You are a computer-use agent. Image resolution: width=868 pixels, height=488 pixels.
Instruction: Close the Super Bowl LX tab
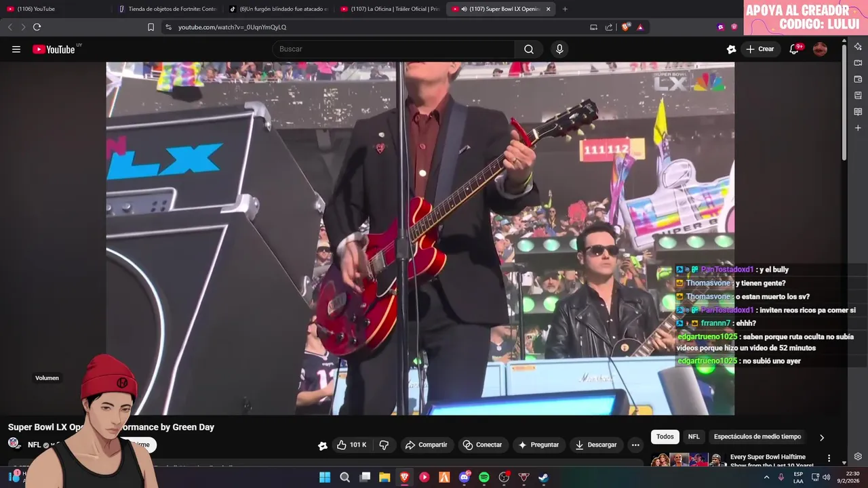[x=548, y=9]
